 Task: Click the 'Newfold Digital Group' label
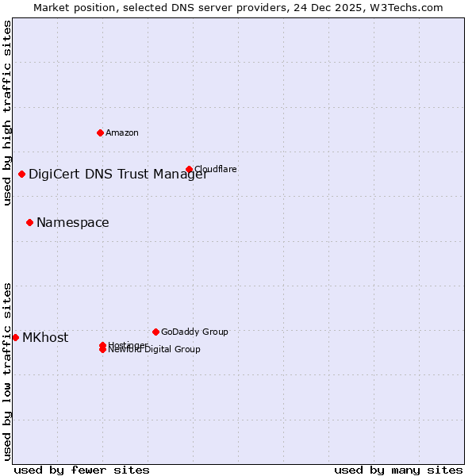point(154,349)
